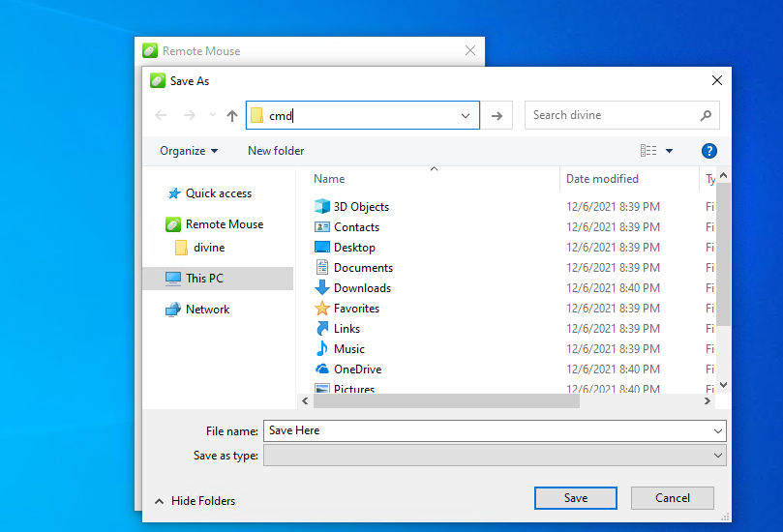Select the 3D Objects folder icon

322,207
